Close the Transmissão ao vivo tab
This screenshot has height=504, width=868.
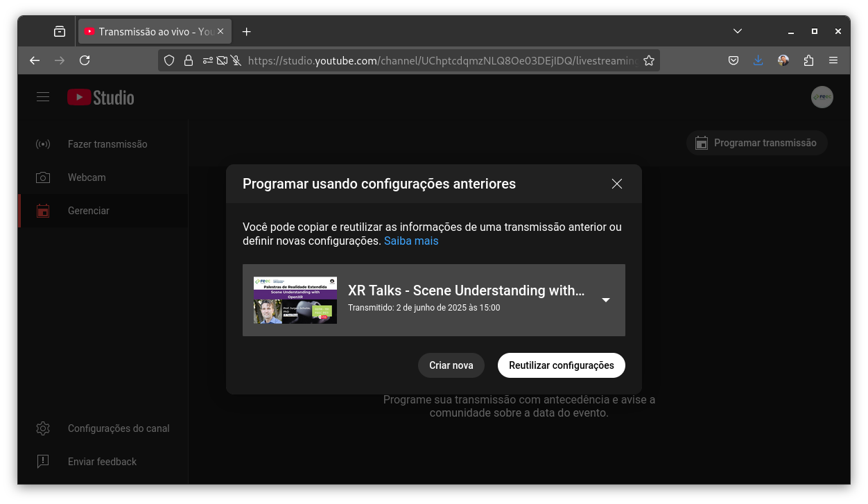[x=220, y=31]
